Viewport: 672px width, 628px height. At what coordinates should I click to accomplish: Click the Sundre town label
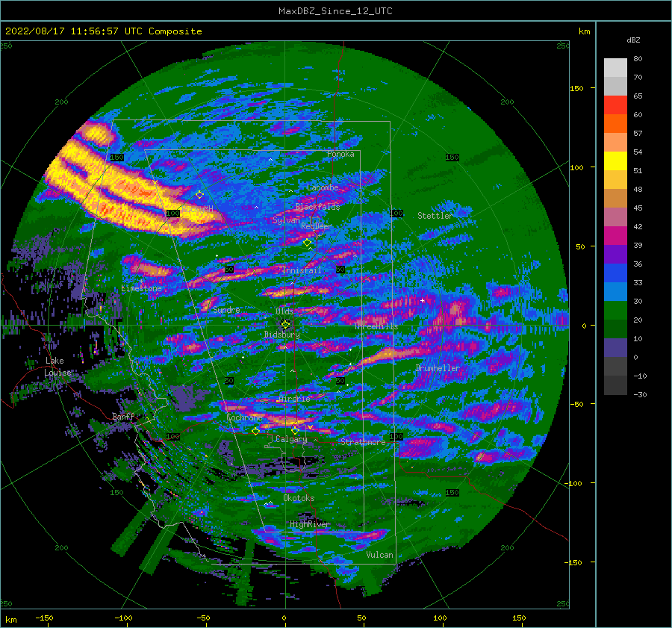pyautogui.click(x=226, y=310)
